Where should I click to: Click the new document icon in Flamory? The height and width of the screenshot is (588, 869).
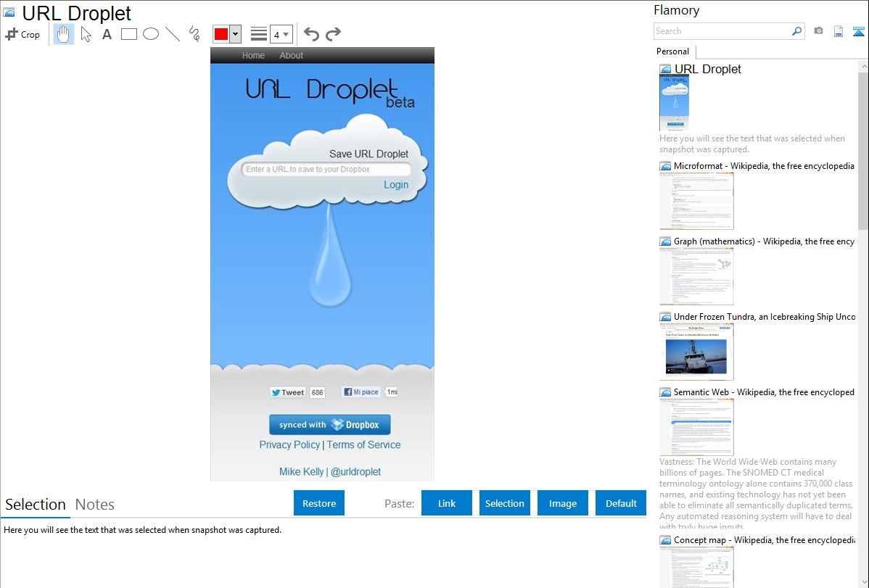(839, 31)
